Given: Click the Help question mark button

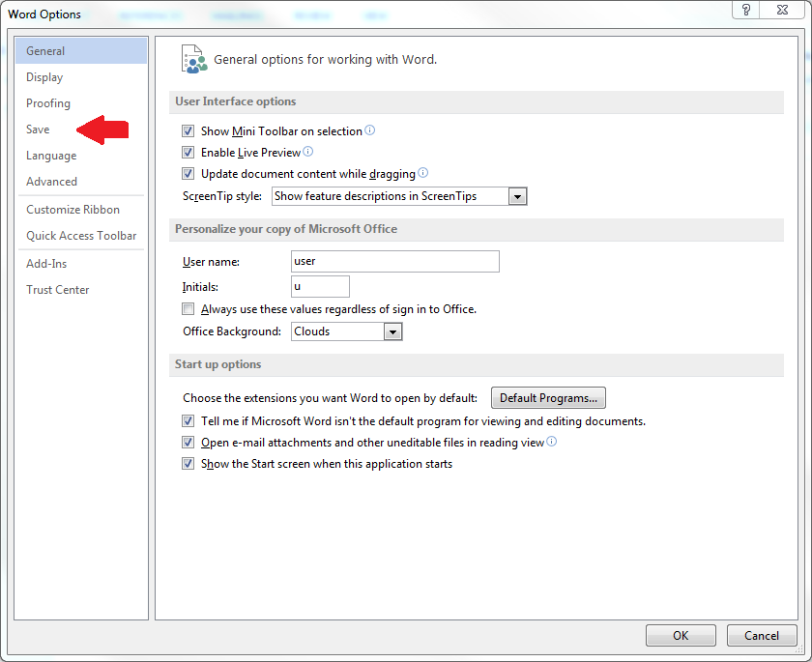Looking at the screenshot, I should 745,10.
